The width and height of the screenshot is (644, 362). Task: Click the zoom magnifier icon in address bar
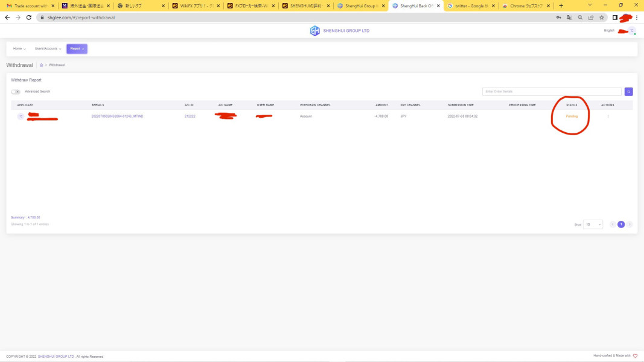(580, 17)
